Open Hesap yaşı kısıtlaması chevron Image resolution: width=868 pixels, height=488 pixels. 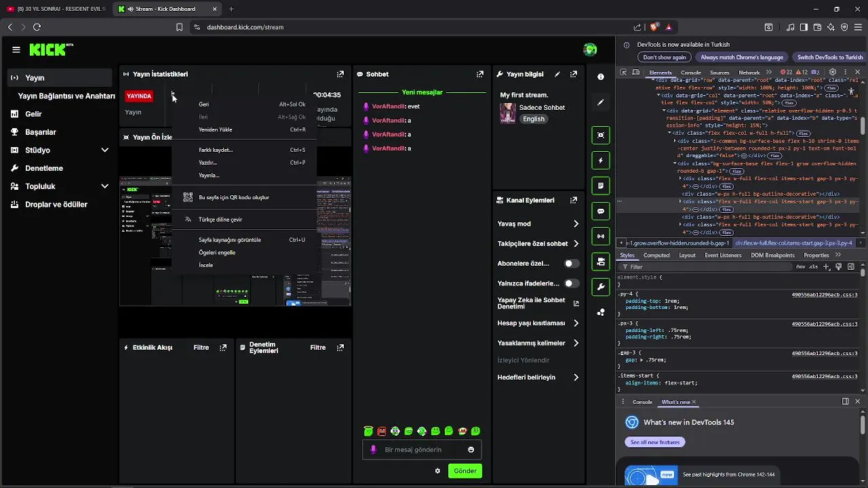576,323
